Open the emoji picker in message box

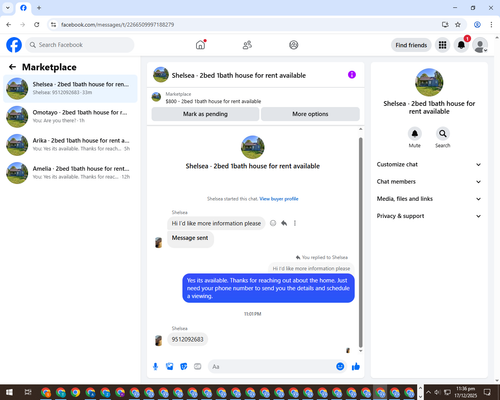click(340, 367)
